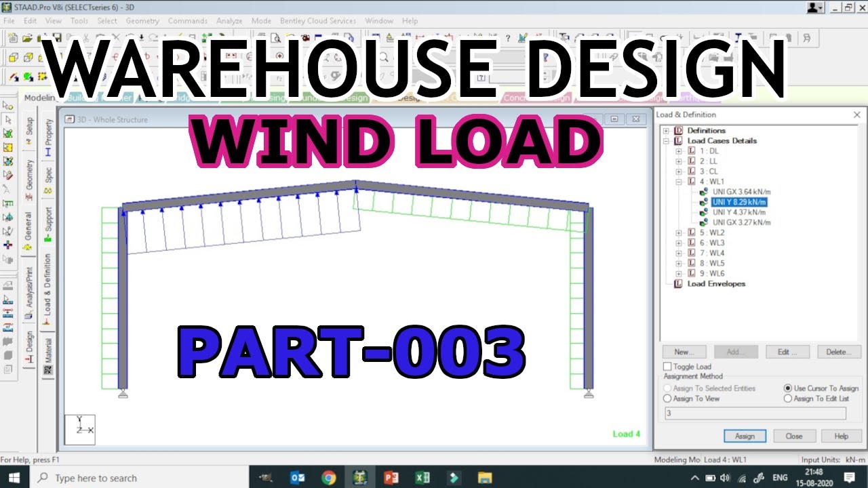Open the Geometry page tab
Viewport: 868px width, 488px height.
coord(28,179)
